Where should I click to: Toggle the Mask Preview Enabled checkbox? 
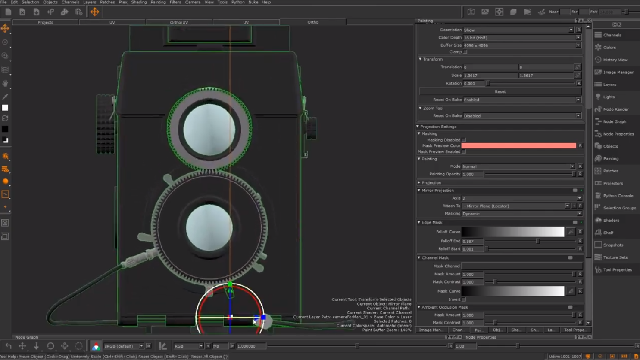click(x=464, y=152)
